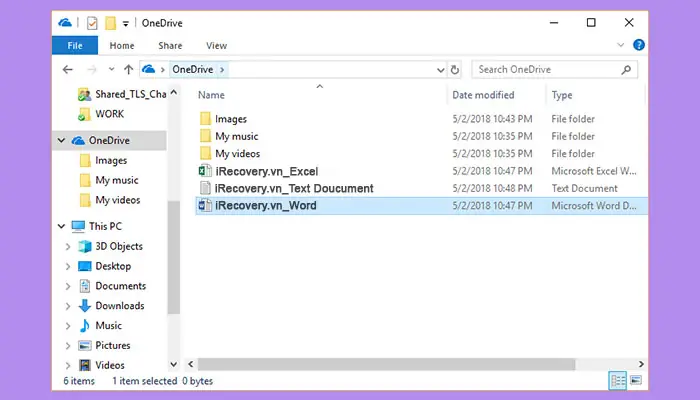Select OneDrive in the navigation pane

pos(109,141)
